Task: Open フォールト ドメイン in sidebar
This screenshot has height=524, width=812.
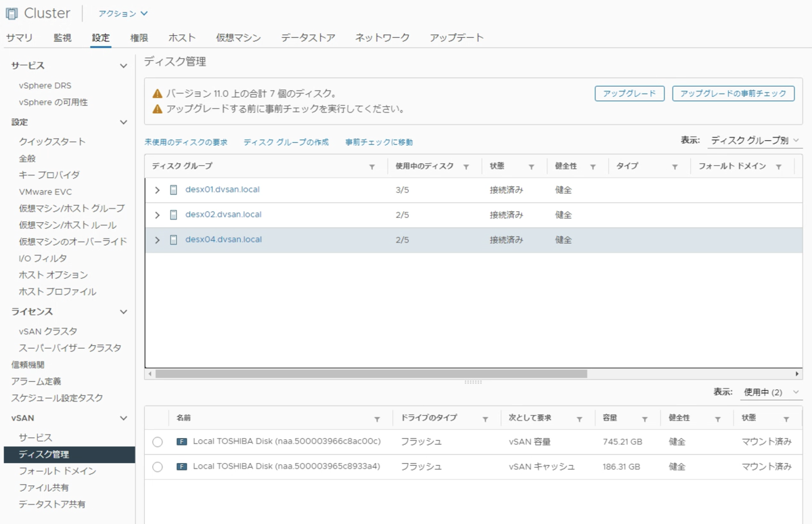Action: point(58,471)
